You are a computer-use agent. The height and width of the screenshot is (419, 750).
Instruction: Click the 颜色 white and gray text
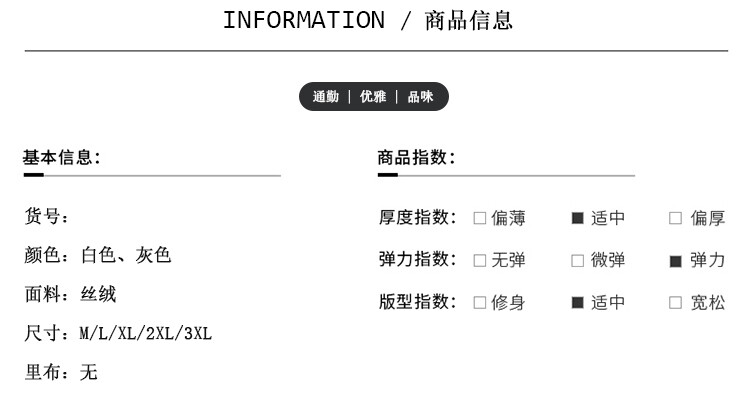pyautogui.click(x=98, y=256)
